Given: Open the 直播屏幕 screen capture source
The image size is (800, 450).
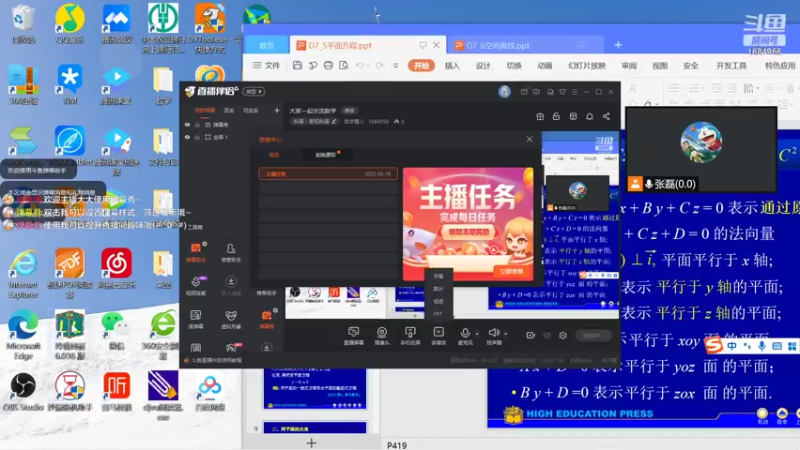Looking at the screenshot, I should 353,336.
